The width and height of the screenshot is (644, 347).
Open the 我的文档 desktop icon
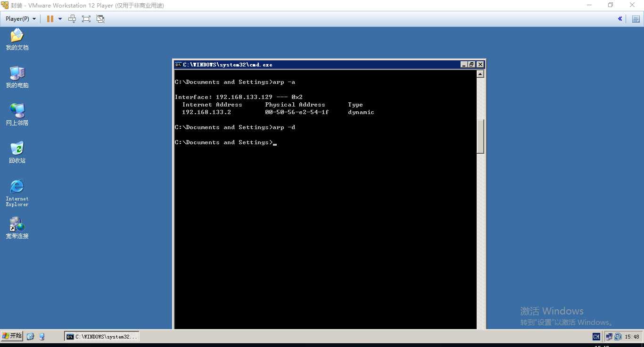coord(17,40)
